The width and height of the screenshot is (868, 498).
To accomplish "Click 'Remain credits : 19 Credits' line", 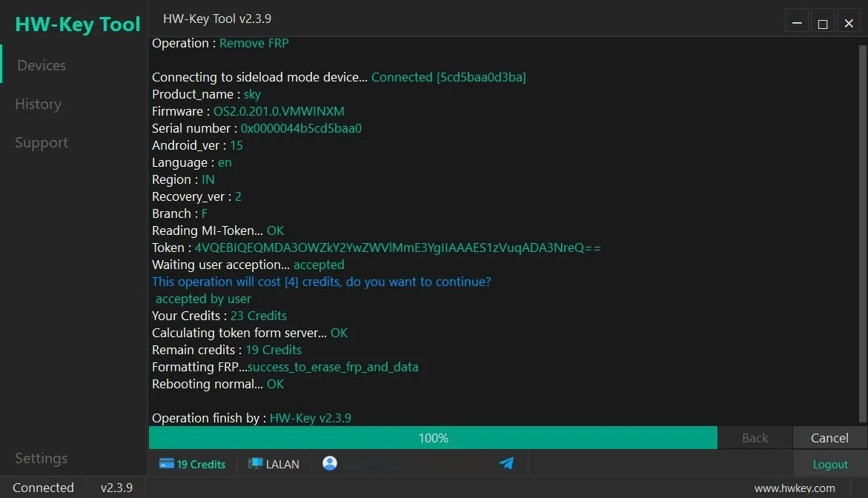I will click(227, 350).
